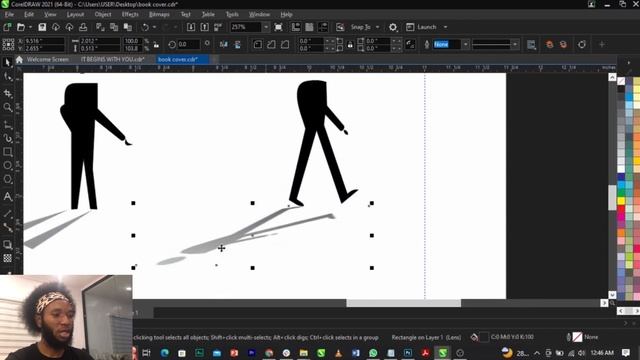Click the Launch button
This screenshot has height=360, width=640.
pyautogui.click(x=422, y=27)
